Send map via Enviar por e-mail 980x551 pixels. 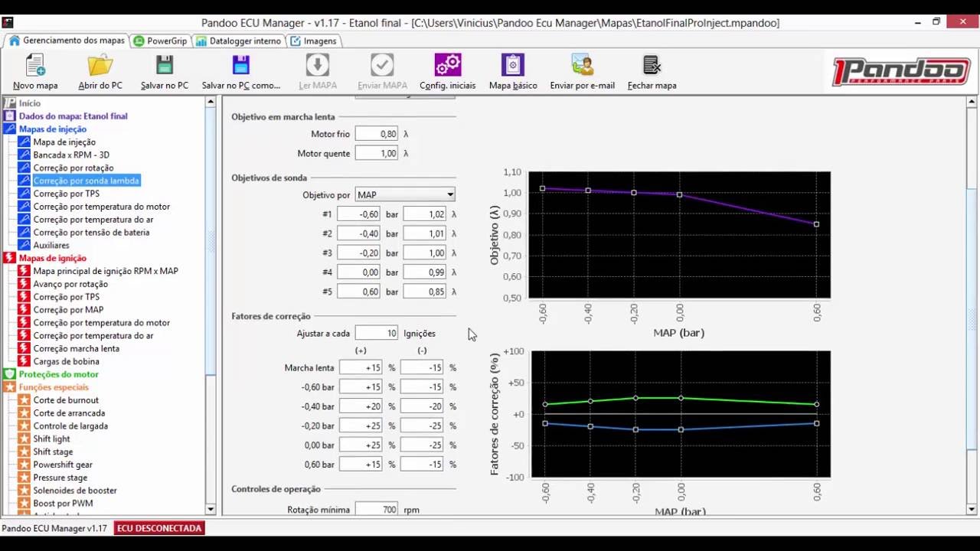click(582, 73)
